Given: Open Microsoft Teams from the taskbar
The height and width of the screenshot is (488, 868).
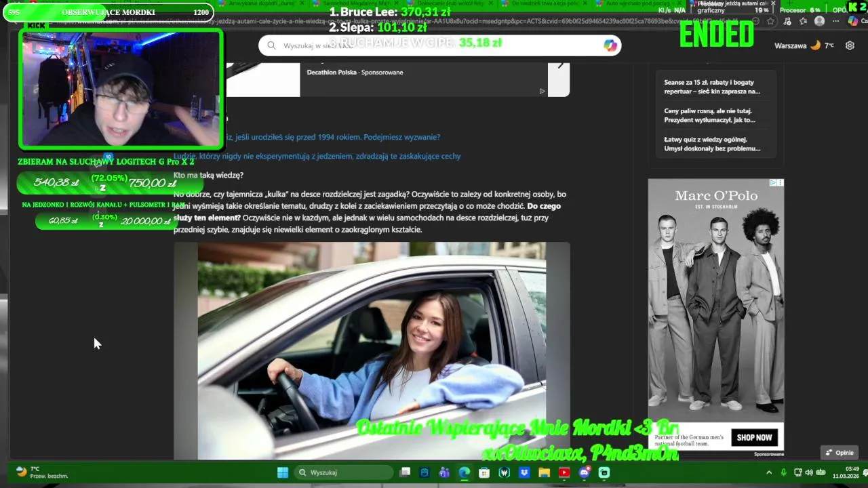Looking at the screenshot, I should [444, 472].
